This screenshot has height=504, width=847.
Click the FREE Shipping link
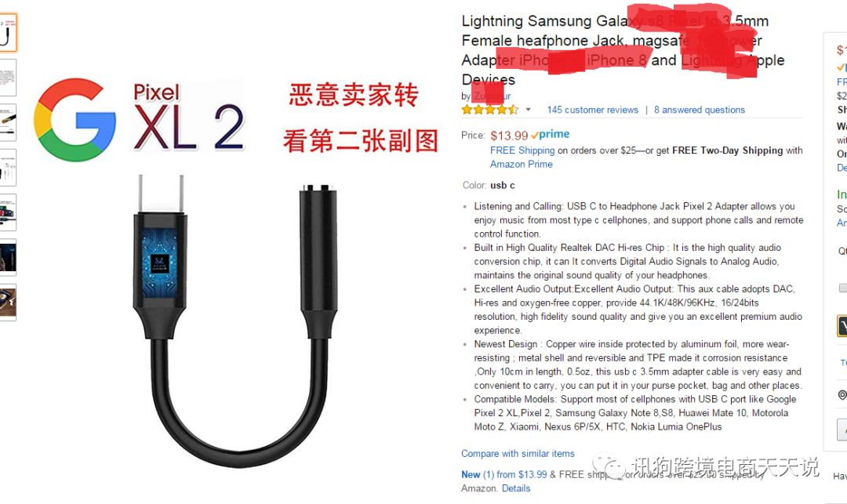(522, 150)
